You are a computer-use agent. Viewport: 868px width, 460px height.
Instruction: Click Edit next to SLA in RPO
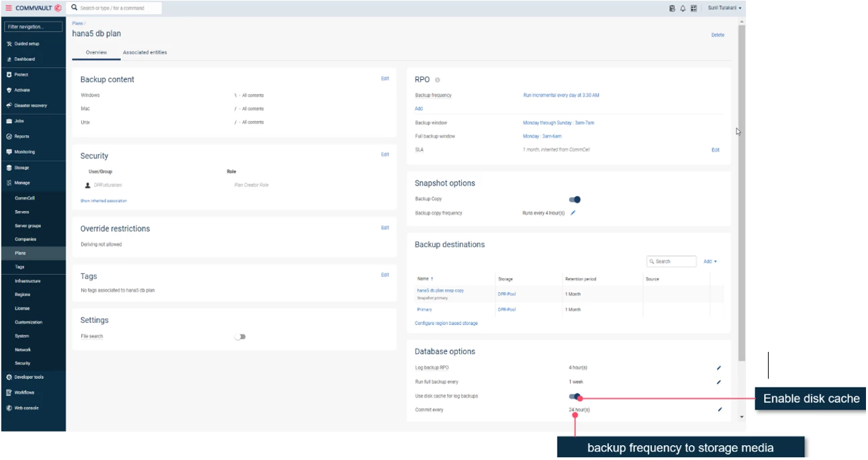716,150
